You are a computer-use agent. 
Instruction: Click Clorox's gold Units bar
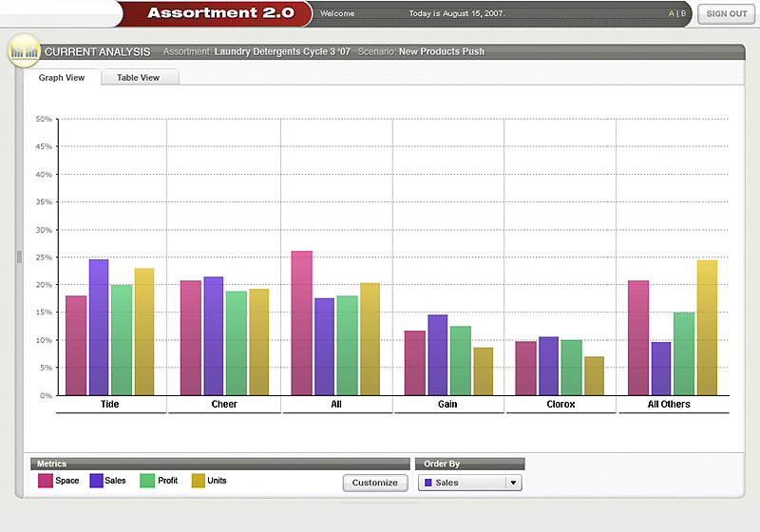595,376
